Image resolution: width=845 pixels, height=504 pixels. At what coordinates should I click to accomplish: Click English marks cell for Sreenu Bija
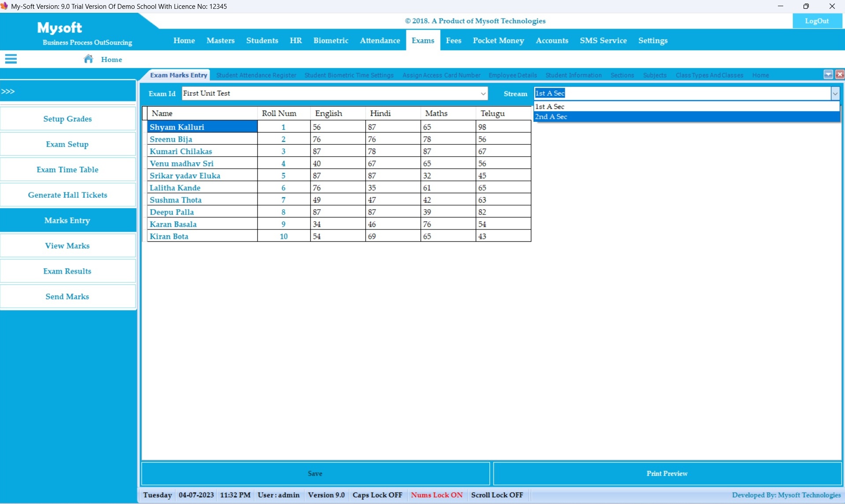(x=338, y=139)
